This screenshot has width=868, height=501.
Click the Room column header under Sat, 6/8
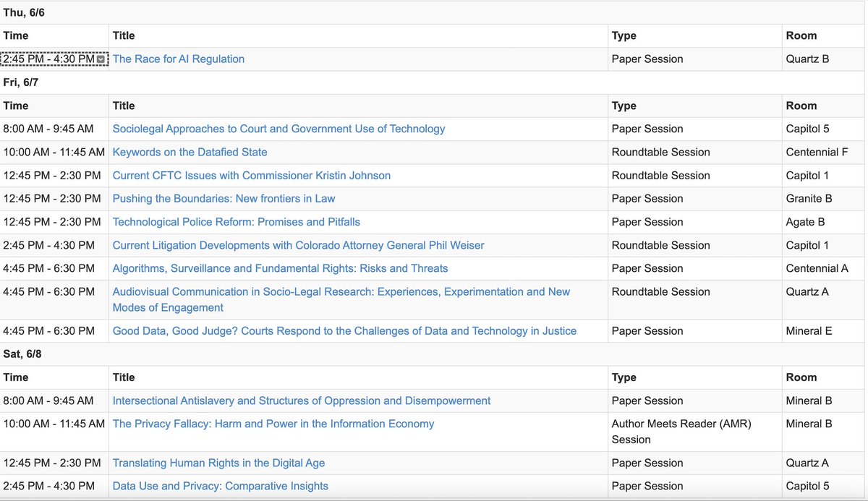[801, 377]
